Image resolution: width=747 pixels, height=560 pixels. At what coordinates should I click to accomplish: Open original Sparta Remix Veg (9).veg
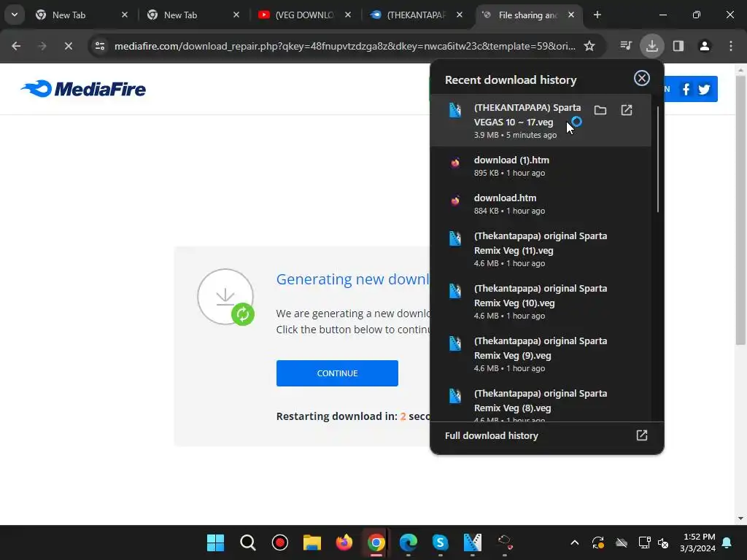click(x=541, y=354)
